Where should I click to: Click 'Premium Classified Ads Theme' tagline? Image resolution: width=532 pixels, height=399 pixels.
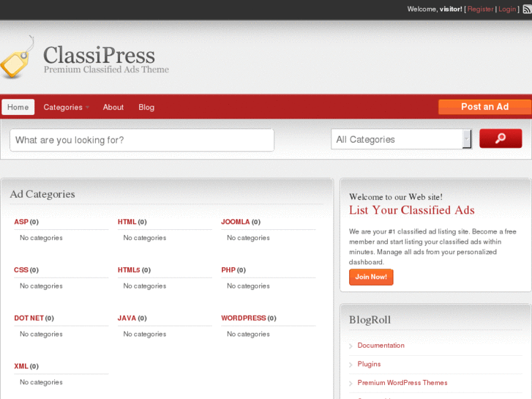(106, 70)
